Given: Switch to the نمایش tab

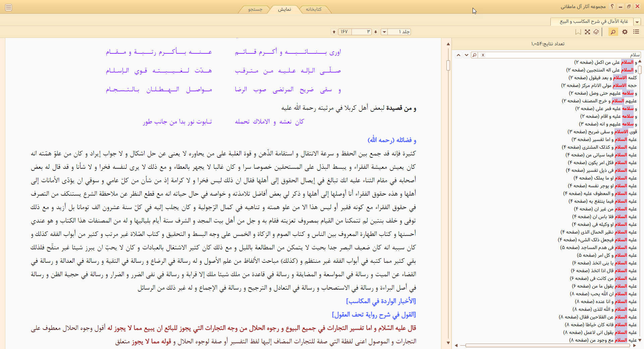Looking at the screenshot, I should click(284, 9).
